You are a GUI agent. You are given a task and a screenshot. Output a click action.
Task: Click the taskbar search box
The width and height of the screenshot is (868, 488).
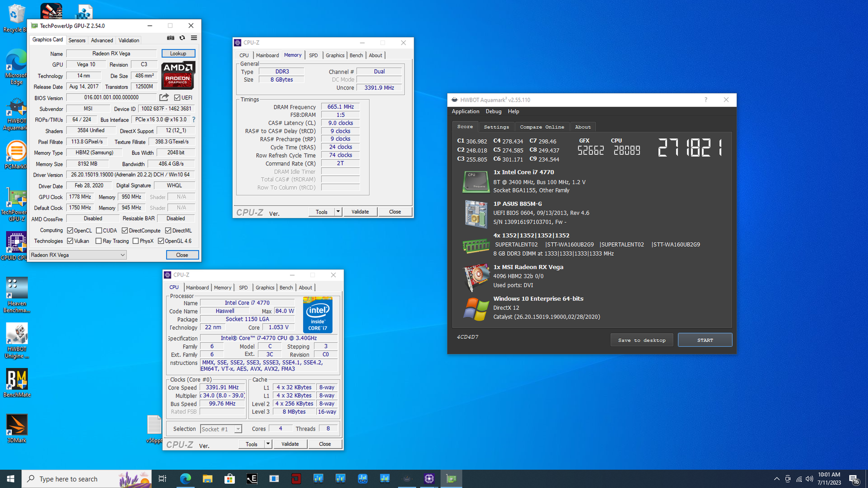86,479
